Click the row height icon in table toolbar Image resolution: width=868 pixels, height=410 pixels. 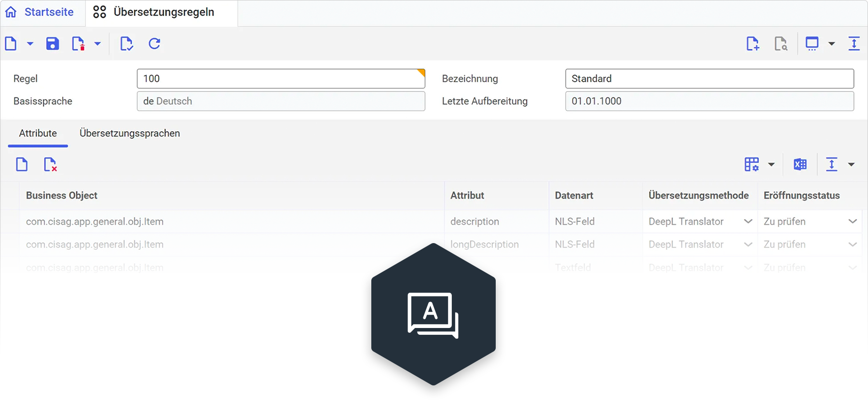[832, 164]
